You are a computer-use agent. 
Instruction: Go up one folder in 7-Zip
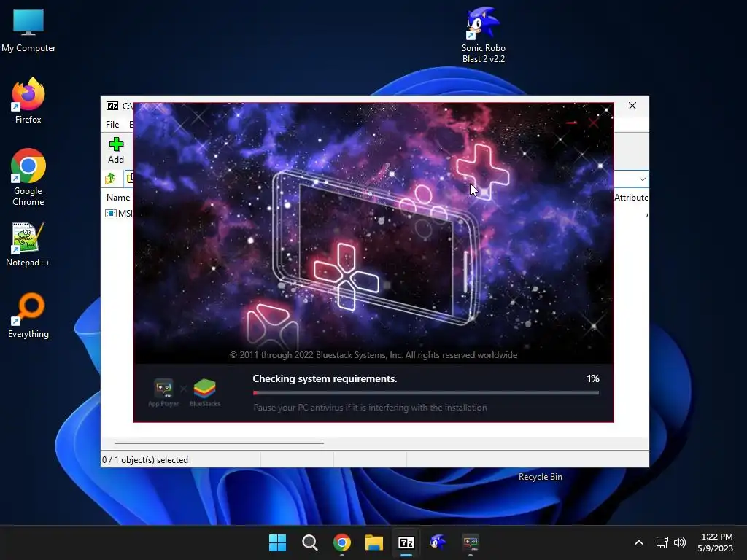point(111,179)
